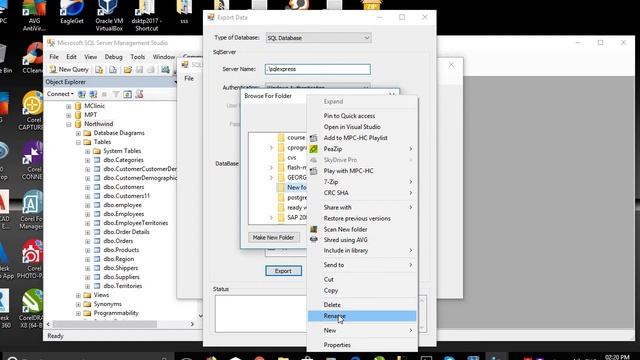Open the New submenu in context menu
Viewport: 640px width, 360px height.
point(362,330)
